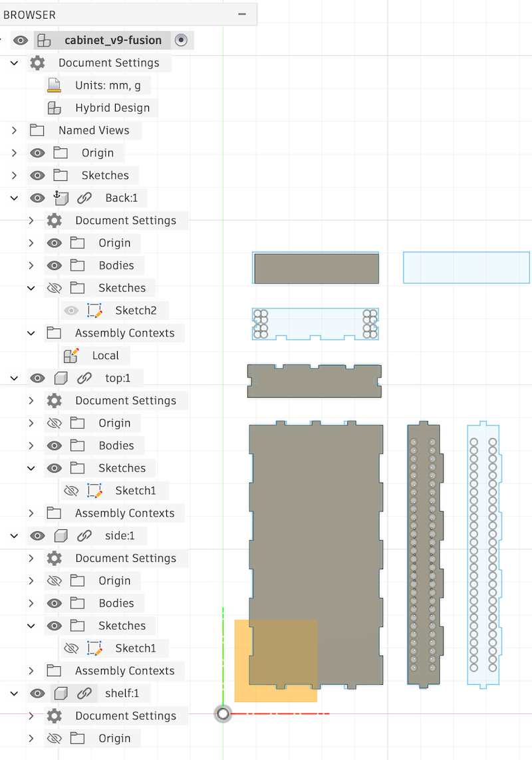Select the Sketch2 sketch icon
The height and width of the screenshot is (760, 532).
94,310
